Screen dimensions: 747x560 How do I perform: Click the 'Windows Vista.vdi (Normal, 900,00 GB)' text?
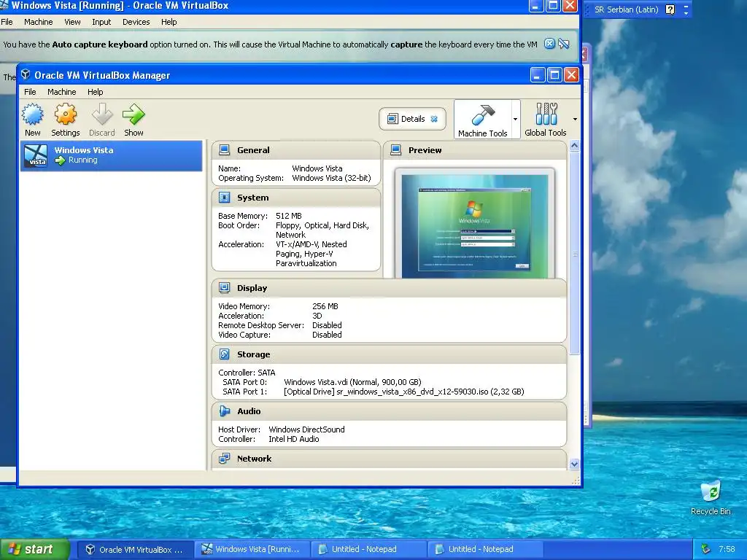(352, 382)
